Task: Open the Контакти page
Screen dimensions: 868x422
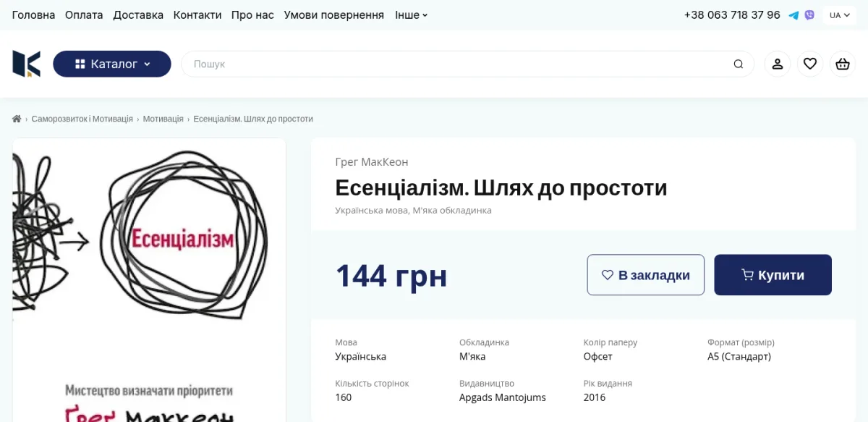Action: [197, 15]
